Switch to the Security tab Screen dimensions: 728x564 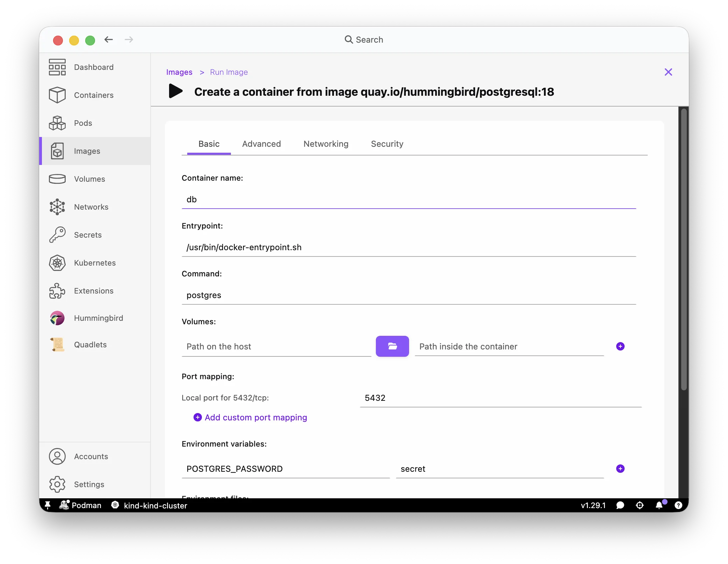387,144
